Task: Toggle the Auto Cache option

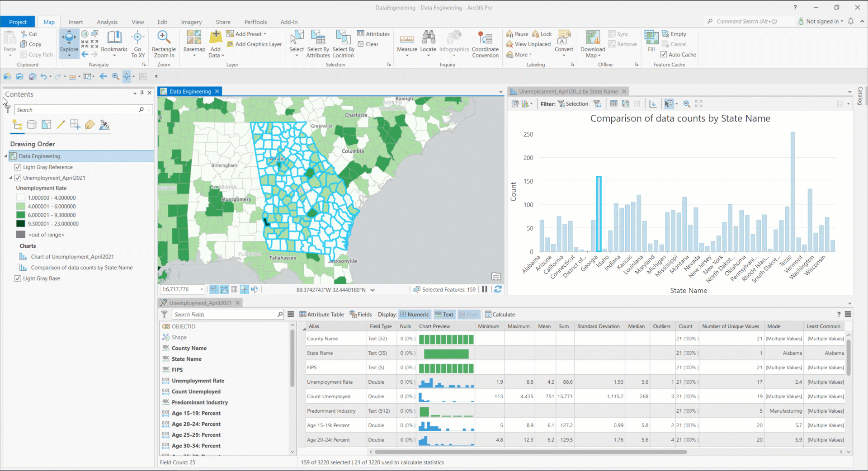Action: pos(663,54)
